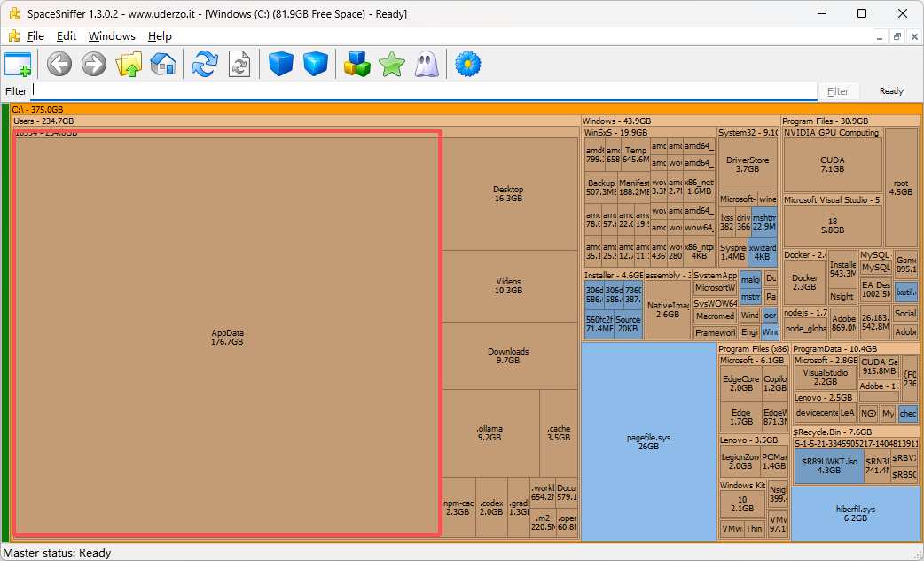
Task: Focus the Filter text field
Action: coord(424,90)
